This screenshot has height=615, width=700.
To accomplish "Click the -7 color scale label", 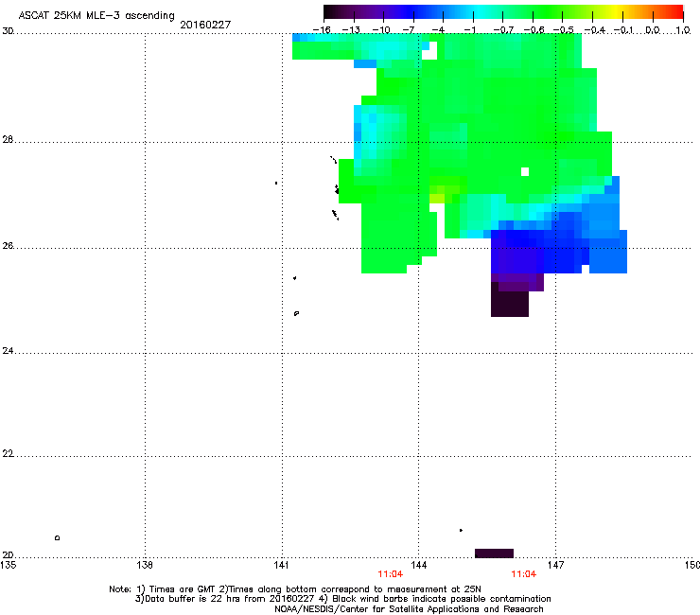I will click(409, 30).
